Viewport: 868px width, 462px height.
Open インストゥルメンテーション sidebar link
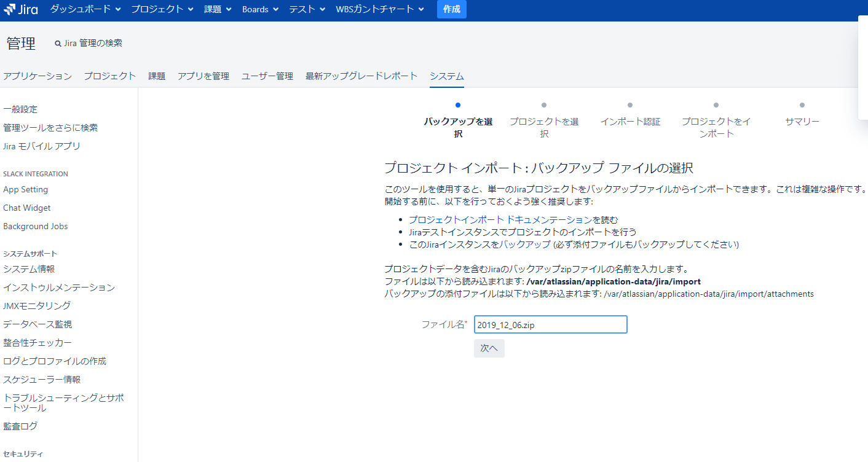(59, 288)
